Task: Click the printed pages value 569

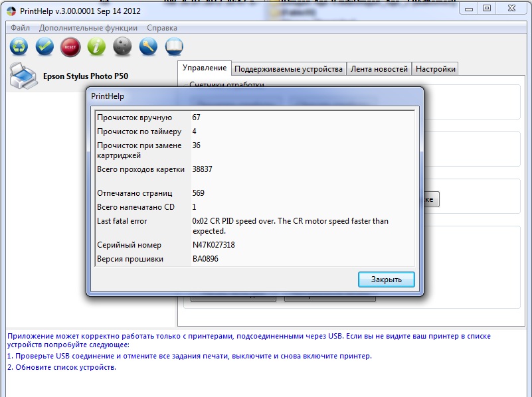Action: [198, 193]
